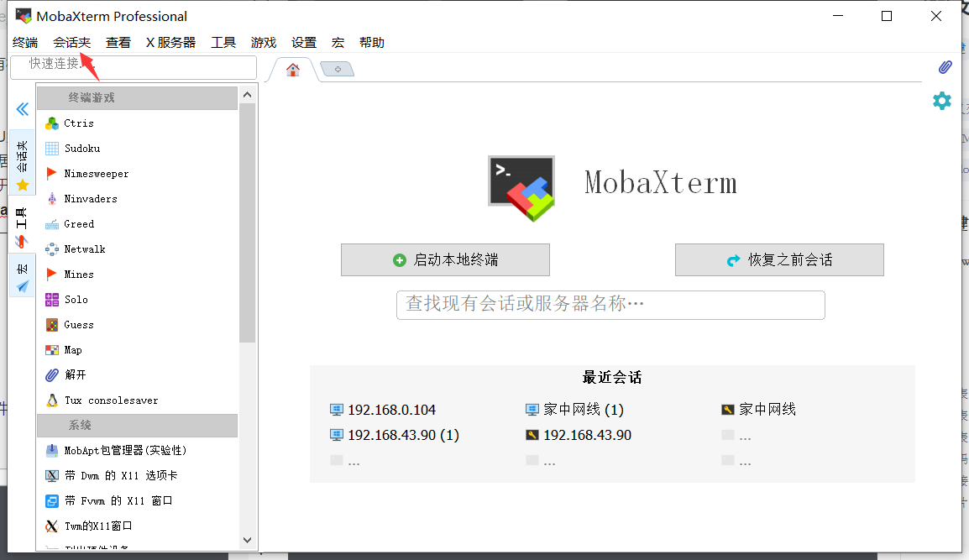The width and height of the screenshot is (969, 560).
Task: Open the 游戏 menu
Action: click(x=264, y=43)
